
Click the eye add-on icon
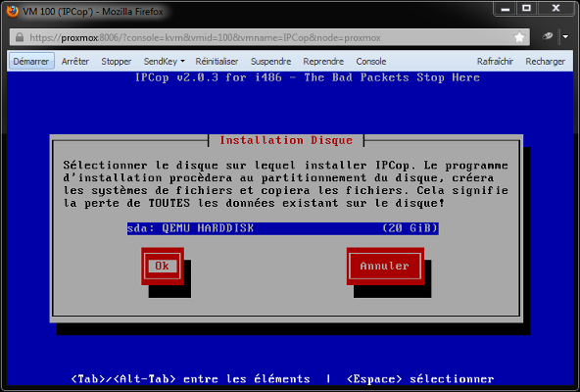(548, 36)
